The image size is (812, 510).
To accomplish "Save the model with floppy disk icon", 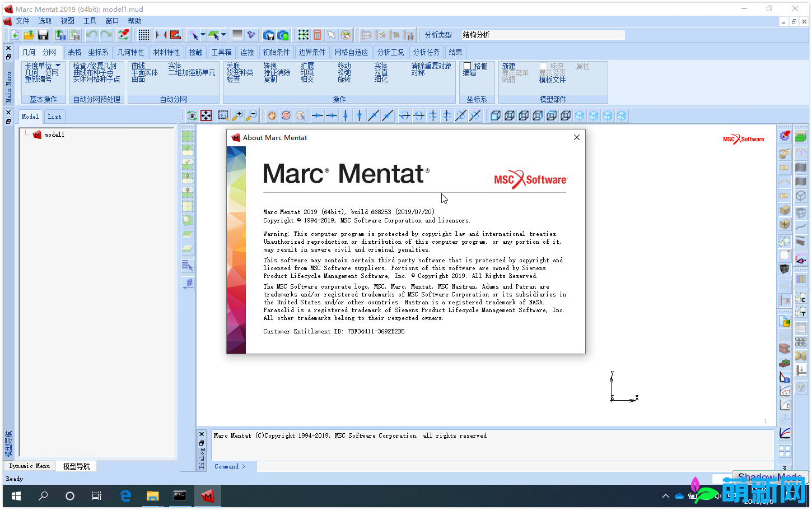I will coord(43,35).
